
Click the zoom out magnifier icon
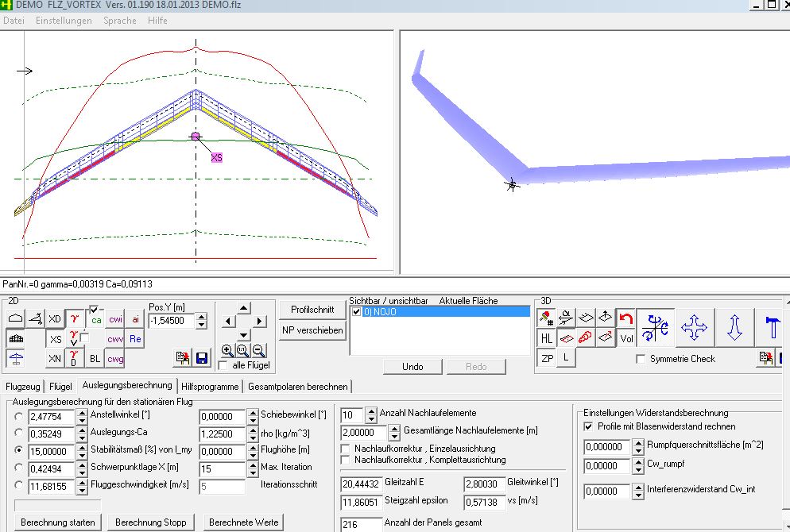click(258, 350)
